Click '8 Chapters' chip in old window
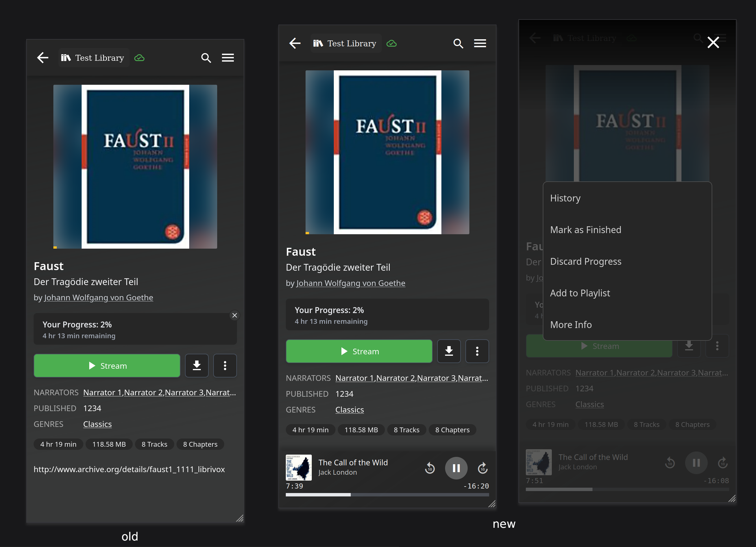756x547 pixels. [200, 444]
